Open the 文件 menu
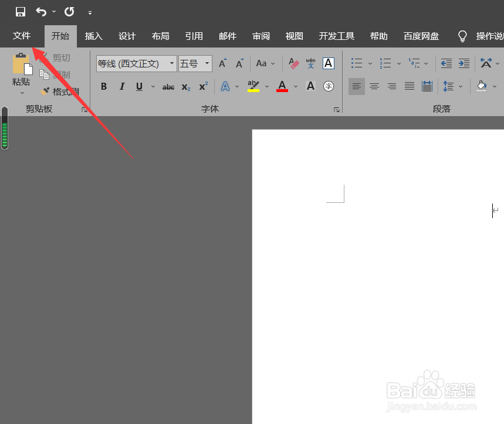The image size is (504, 424). tap(22, 36)
